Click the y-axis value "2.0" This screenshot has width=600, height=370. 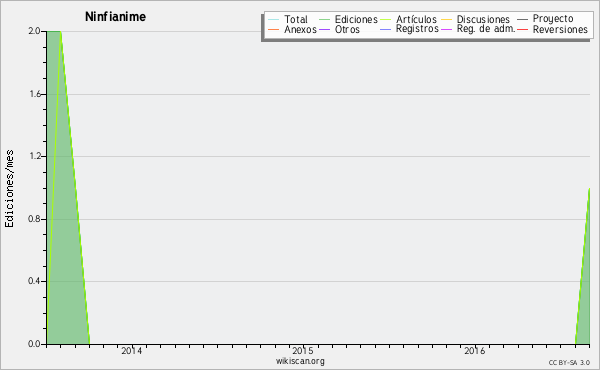coord(34,31)
